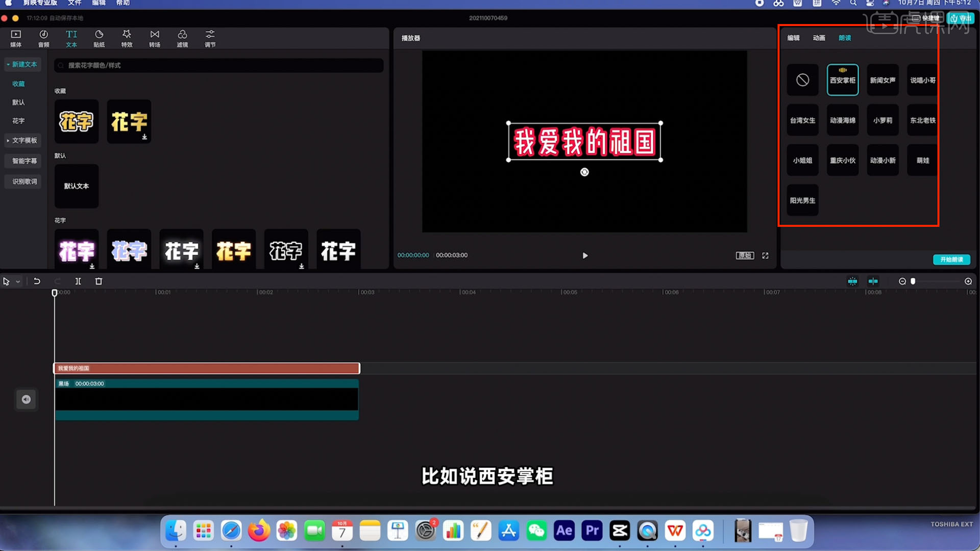
Task: Select the 我爱我的祖国 text clip
Action: (x=207, y=368)
